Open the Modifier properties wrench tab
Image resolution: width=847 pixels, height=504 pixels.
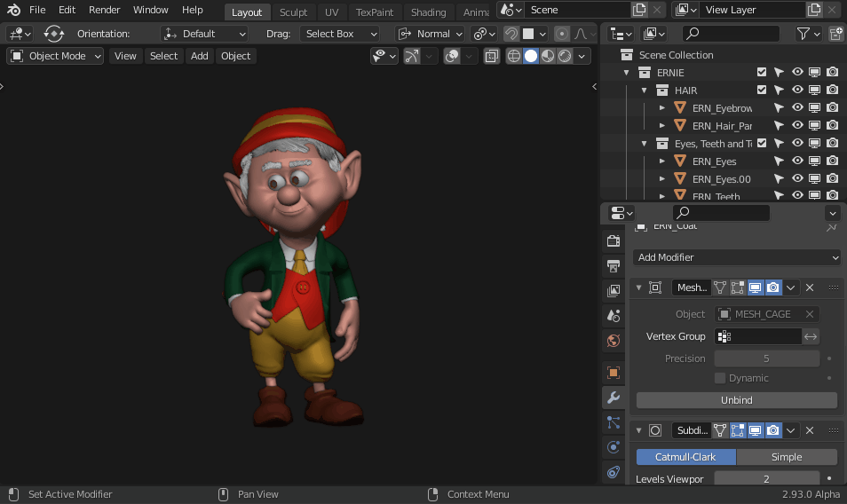pyautogui.click(x=613, y=398)
